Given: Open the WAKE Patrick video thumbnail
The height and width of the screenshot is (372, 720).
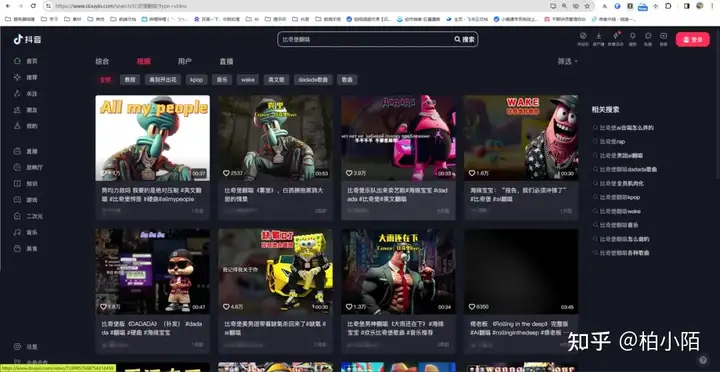Looking at the screenshot, I should click(x=521, y=138).
